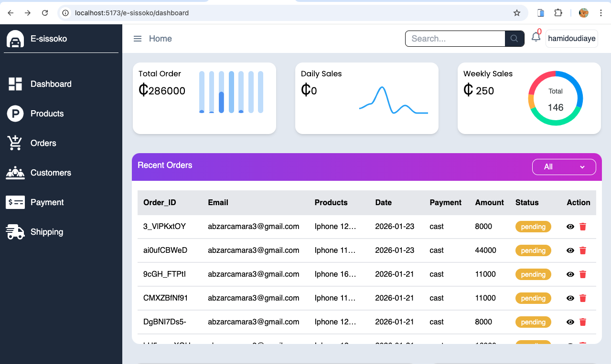Click the Home breadcrumb link
The height and width of the screenshot is (364, 611).
click(x=161, y=39)
